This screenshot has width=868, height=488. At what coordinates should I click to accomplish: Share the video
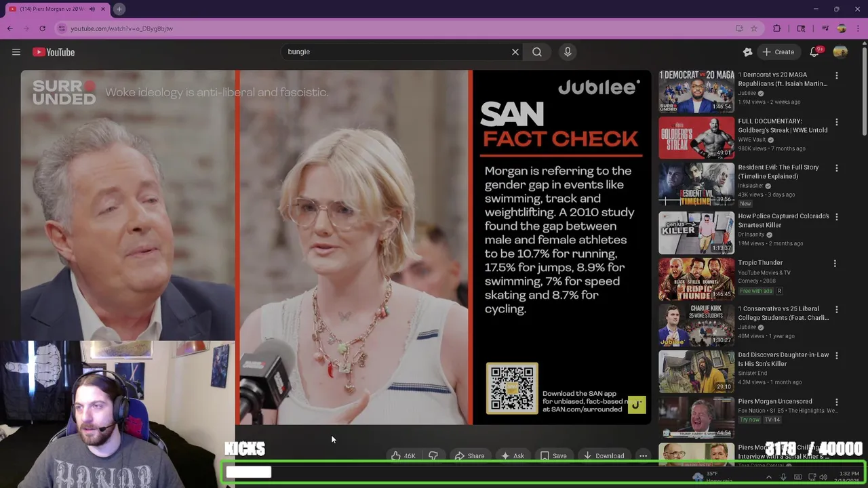469,456
